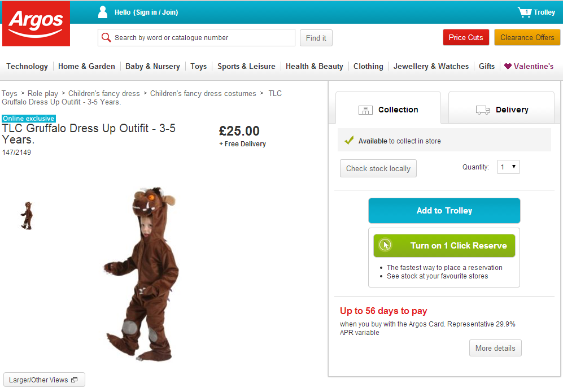The image size is (563, 392).
Task: Focus the catalogue search input field
Action: click(202, 38)
